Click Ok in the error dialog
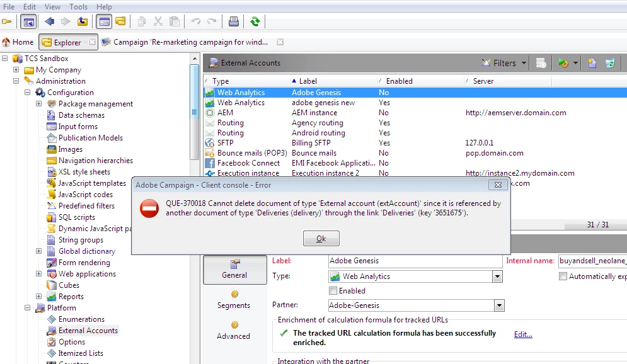 321,239
